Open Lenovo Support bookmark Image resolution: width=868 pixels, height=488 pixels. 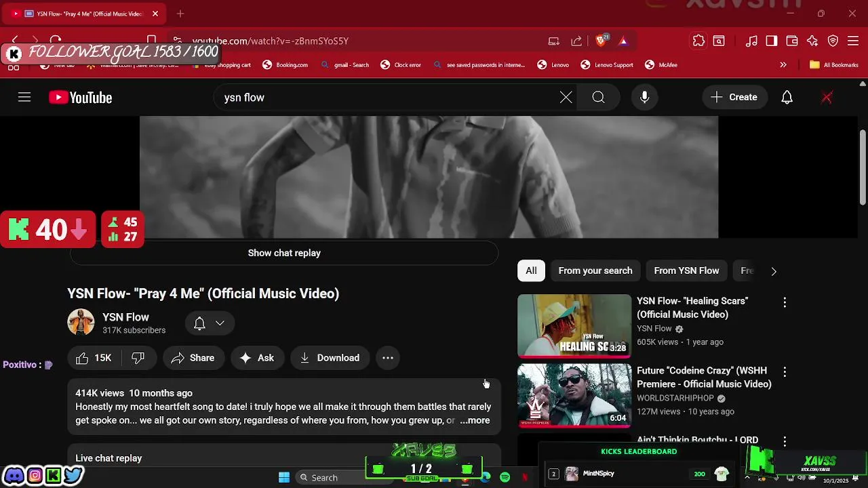[607, 65]
